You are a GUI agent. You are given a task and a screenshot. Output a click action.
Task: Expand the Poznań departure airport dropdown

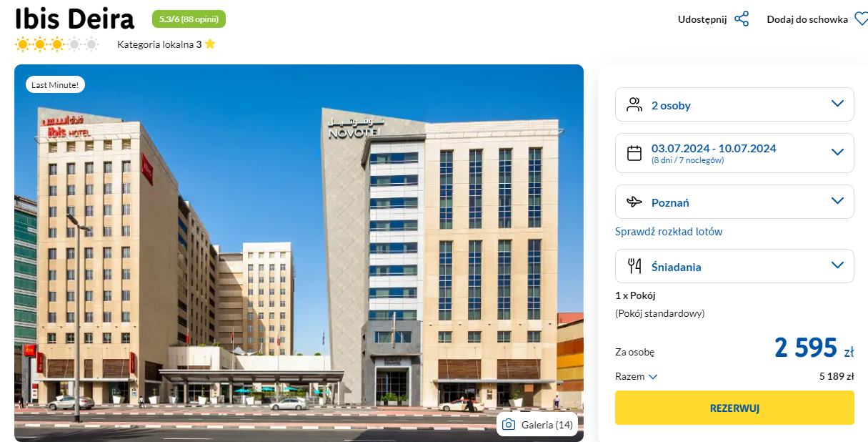pos(734,202)
